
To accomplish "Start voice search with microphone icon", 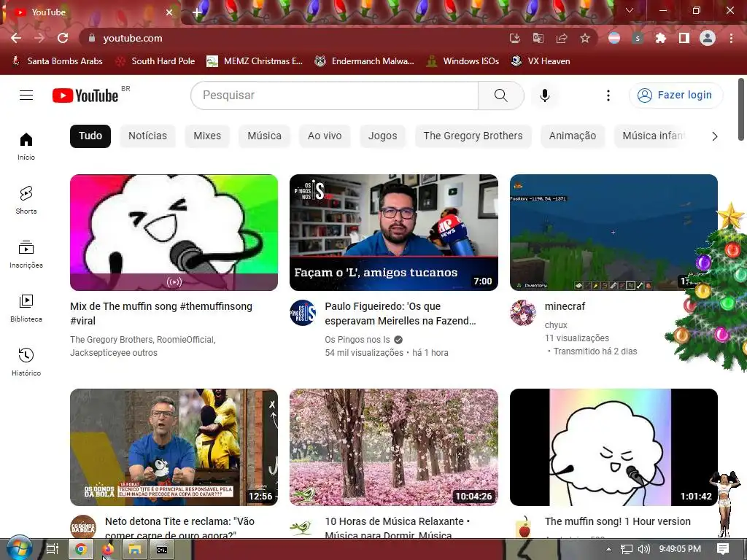I will click(544, 96).
